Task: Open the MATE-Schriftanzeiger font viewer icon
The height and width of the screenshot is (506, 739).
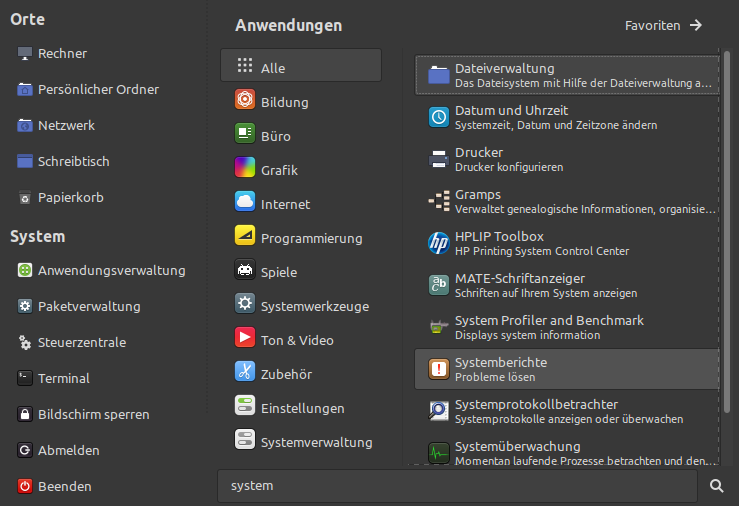Action: click(439, 285)
